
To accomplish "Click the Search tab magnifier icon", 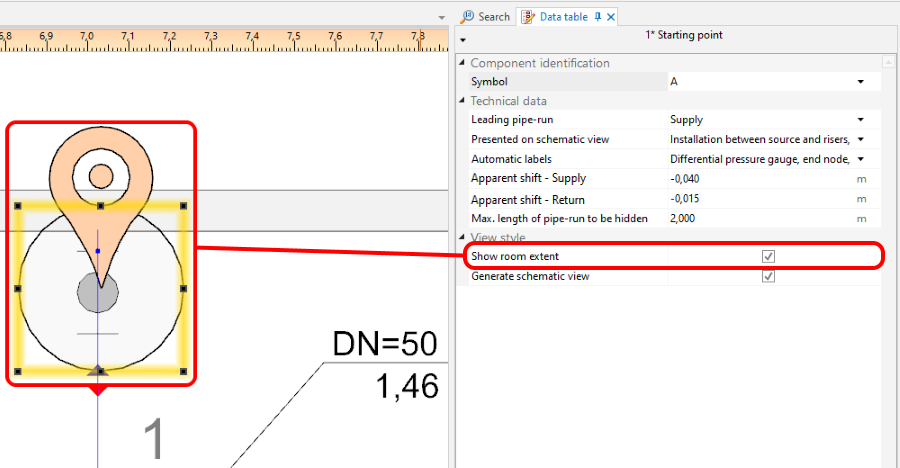I will 468,17.
